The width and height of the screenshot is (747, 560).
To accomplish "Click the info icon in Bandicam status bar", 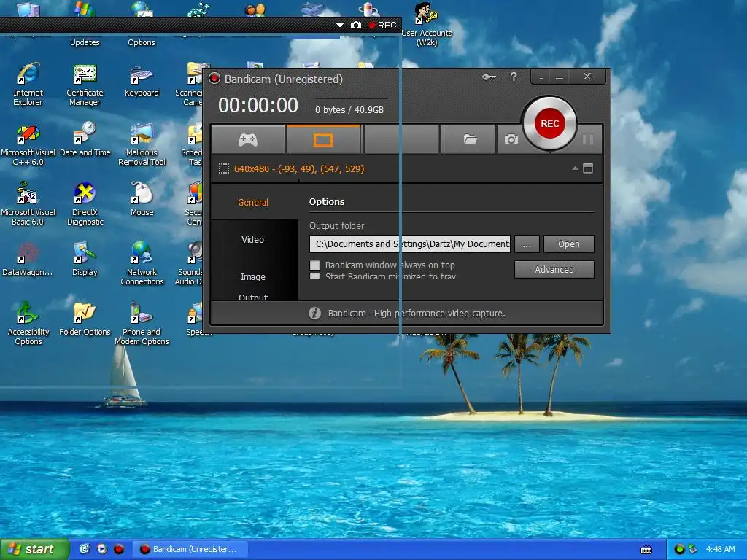I will tap(314, 314).
